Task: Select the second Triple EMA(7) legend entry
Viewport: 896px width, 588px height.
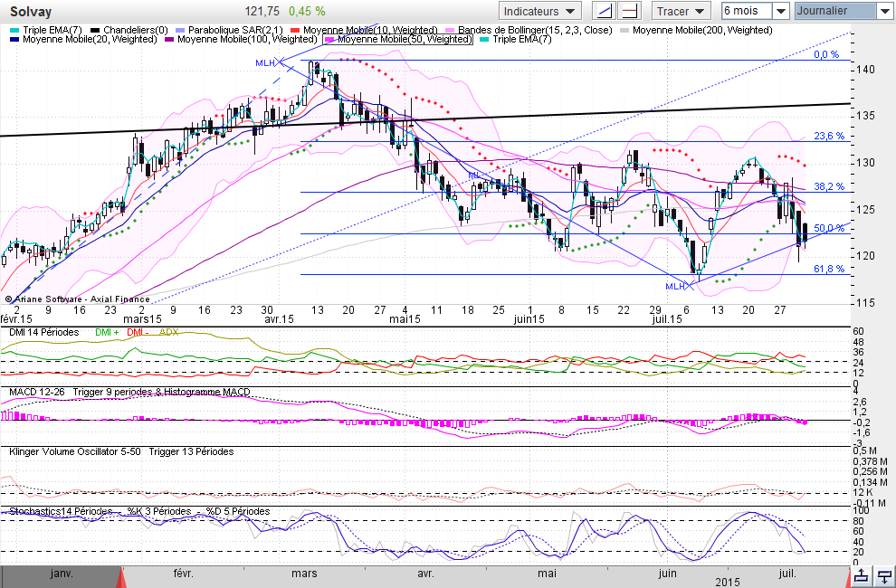Action: point(516,40)
